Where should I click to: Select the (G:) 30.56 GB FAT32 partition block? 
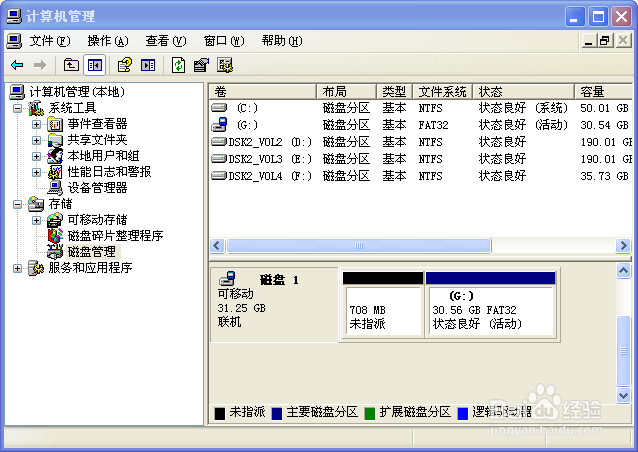(490, 304)
